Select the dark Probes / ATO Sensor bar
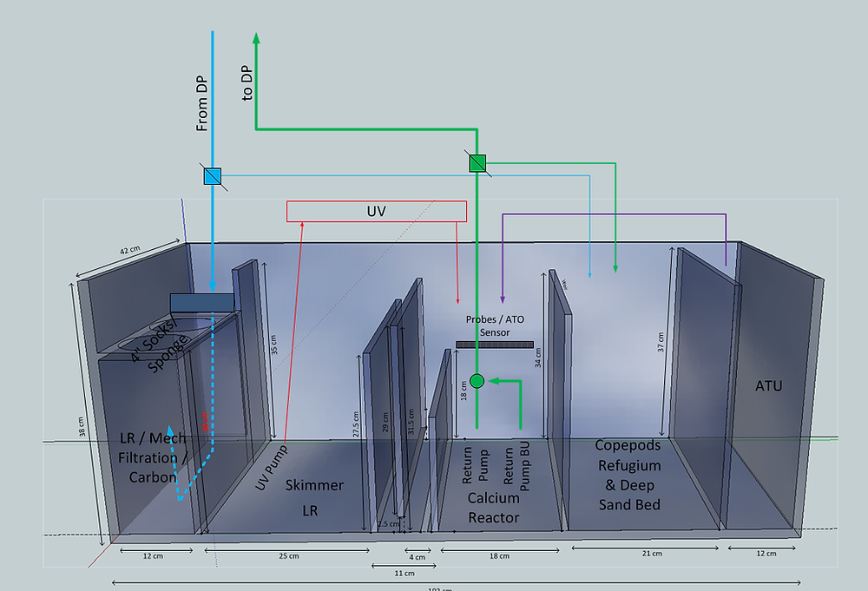This screenshot has height=591, width=868. 495,345
